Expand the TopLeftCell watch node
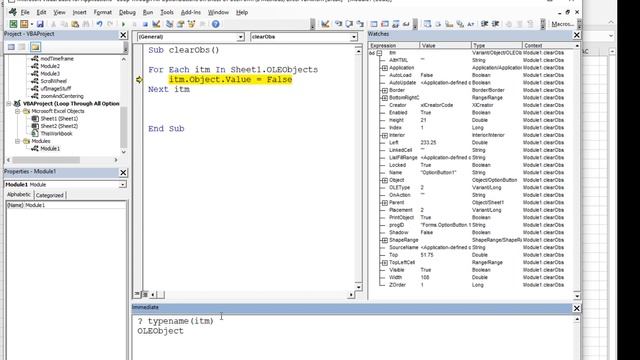 (x=384, y=262)
